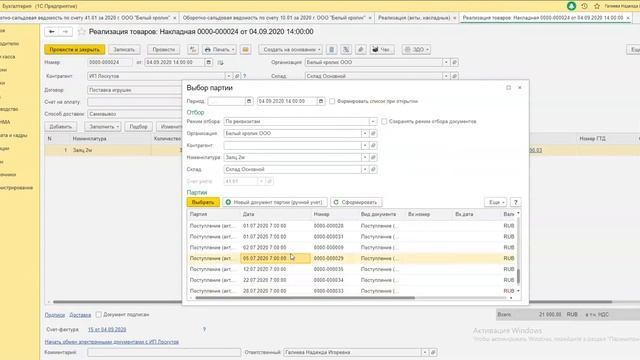Open Номенклатура card in batch dialog
Screen dimensions: 640x360
(373, 157)
